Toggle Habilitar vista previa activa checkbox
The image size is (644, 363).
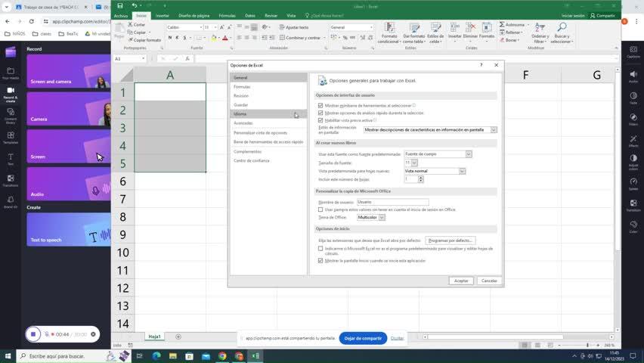coord(320,120)
